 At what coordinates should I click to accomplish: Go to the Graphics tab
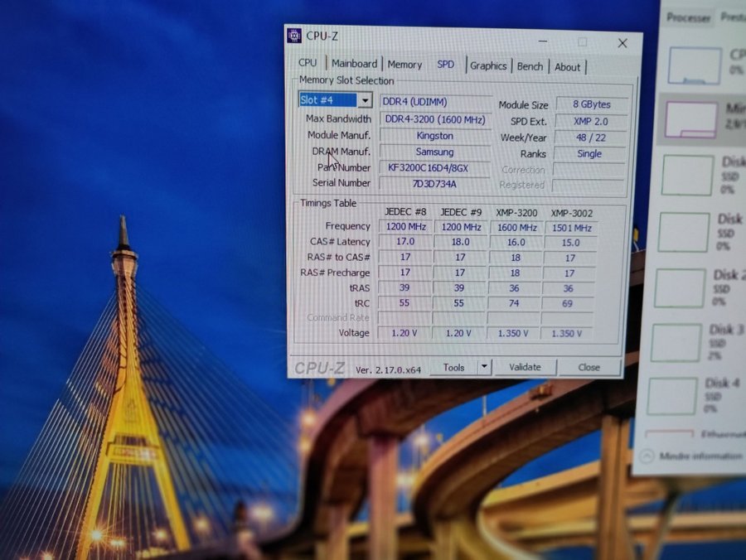(x=488, y=65)
